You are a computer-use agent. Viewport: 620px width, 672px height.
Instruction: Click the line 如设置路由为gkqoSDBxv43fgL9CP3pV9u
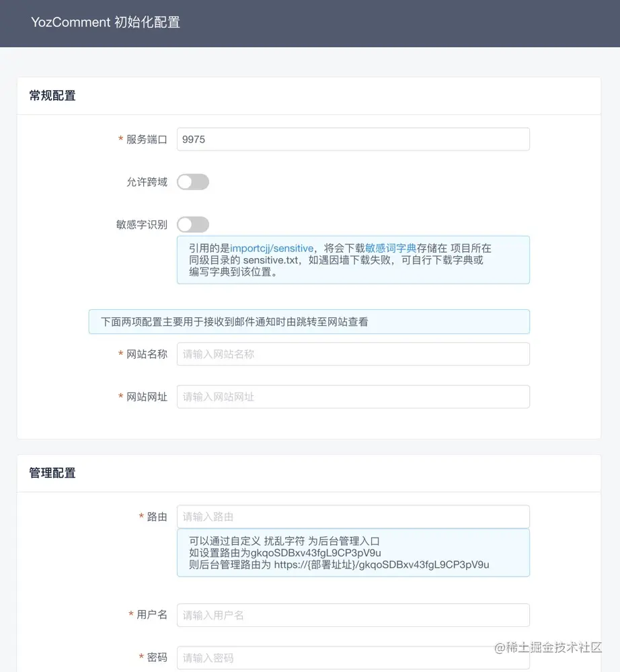tap(285, 553)
